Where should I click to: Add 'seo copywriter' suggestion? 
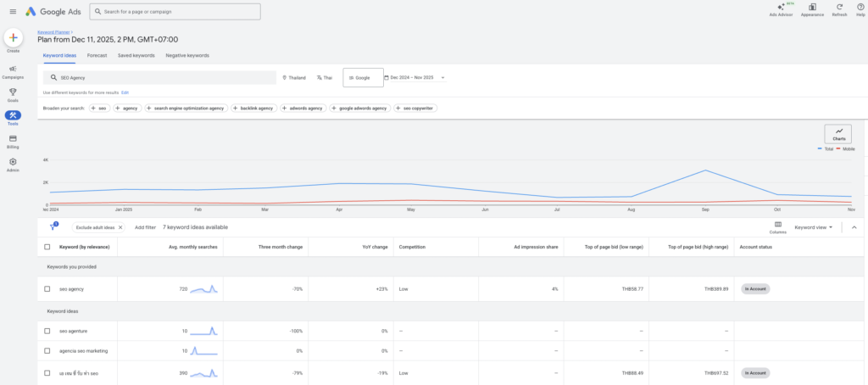(x=415, y=108)
